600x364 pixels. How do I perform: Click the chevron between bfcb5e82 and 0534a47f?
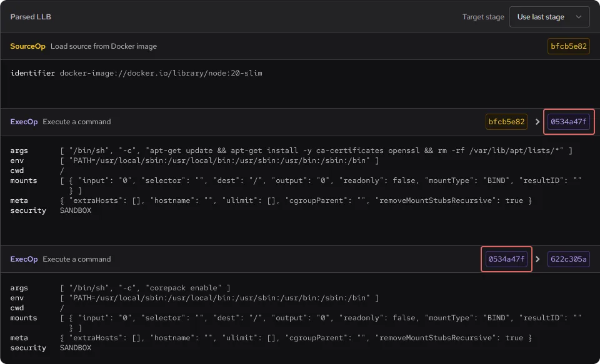click(537, 122)
